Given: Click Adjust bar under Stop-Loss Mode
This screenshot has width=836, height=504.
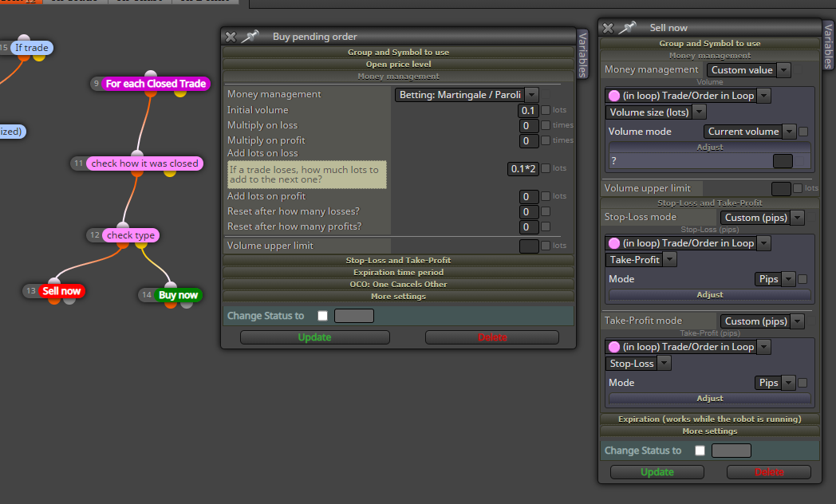Looking at the screenshot, I should pos(710,399).
